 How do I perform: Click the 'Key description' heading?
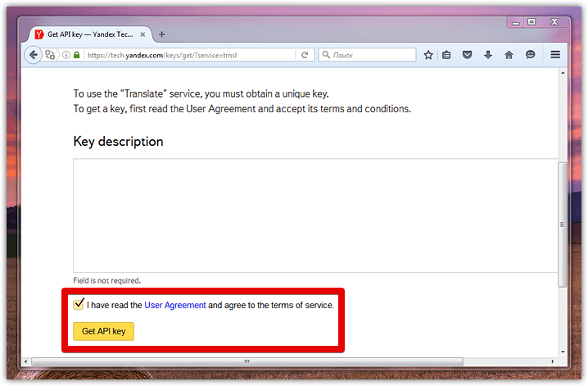click(118, 142)
